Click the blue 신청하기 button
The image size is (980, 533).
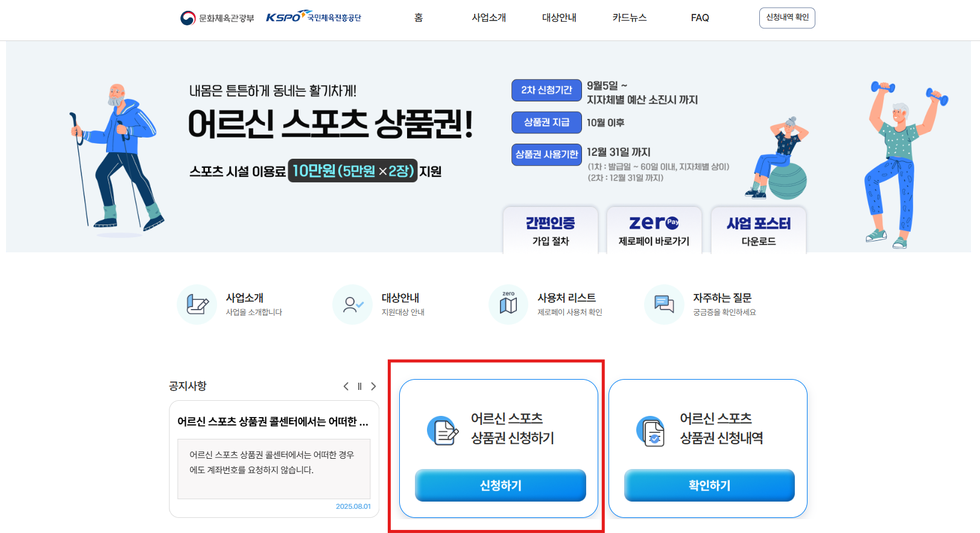(501, 485)
